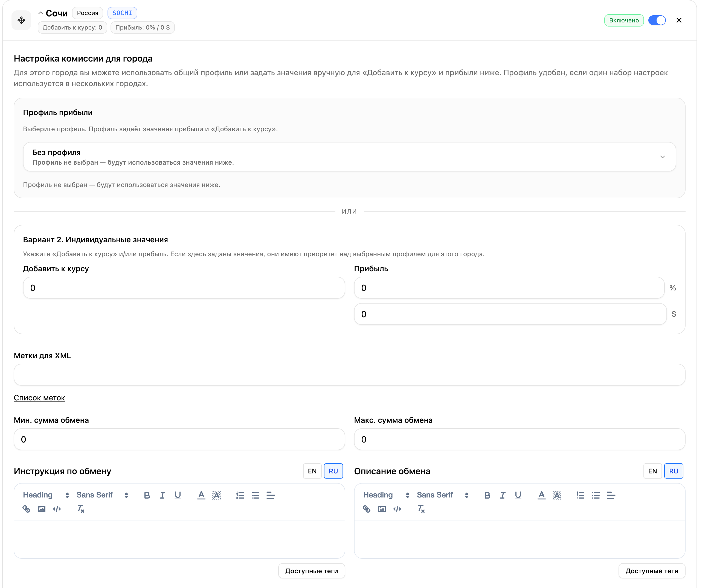
Task: Open the Список меток link
Action: tap(39, 398)
